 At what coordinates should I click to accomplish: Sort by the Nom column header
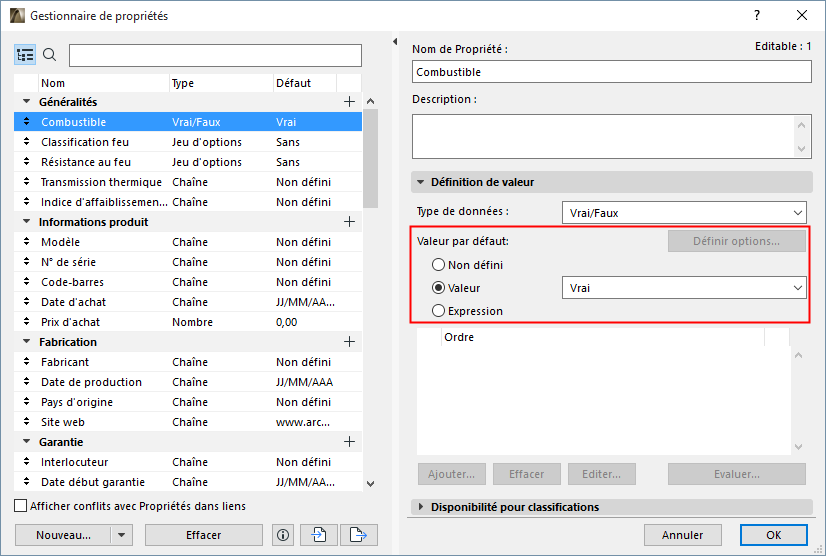104,83
